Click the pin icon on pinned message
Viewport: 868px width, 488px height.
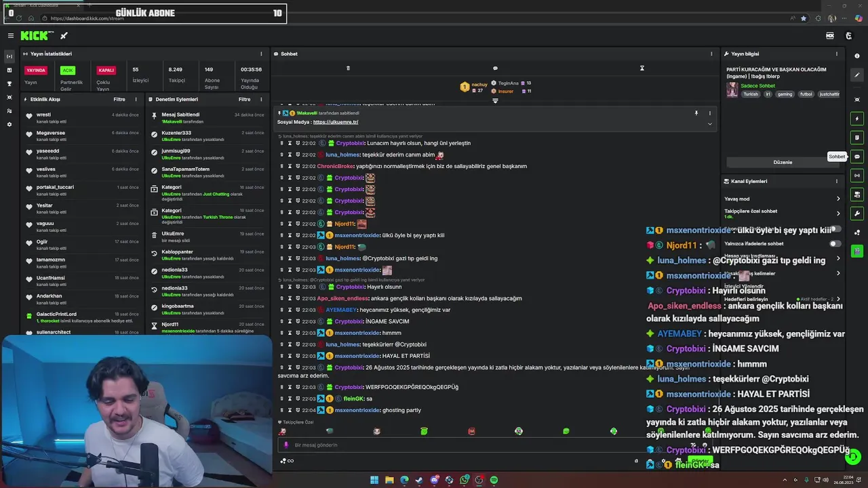(x=696, y=113)
